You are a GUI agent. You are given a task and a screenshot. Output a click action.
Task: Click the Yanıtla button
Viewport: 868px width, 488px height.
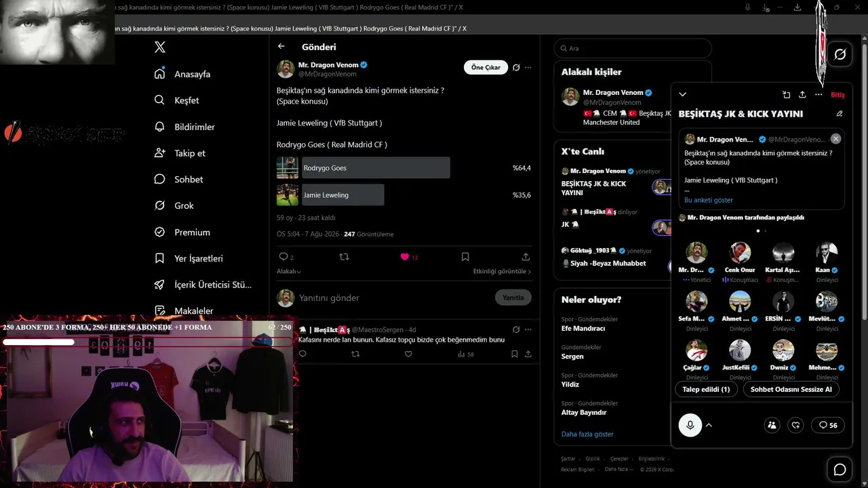coord(513,298)
